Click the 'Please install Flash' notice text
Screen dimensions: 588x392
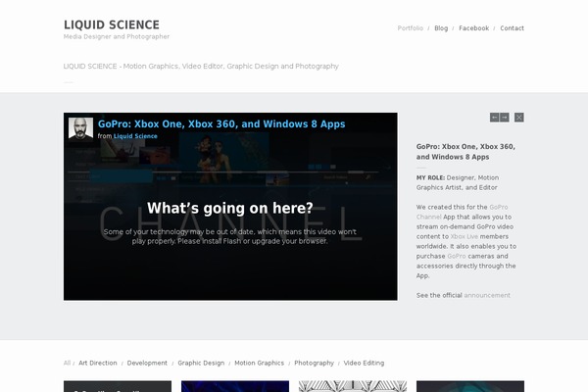click(230, 236)
